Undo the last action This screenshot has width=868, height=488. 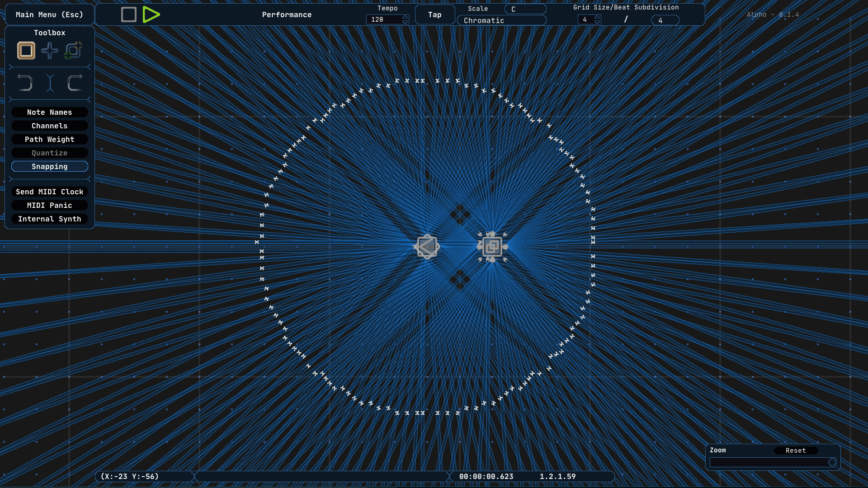pyautogui.click(x=25, y=83)
